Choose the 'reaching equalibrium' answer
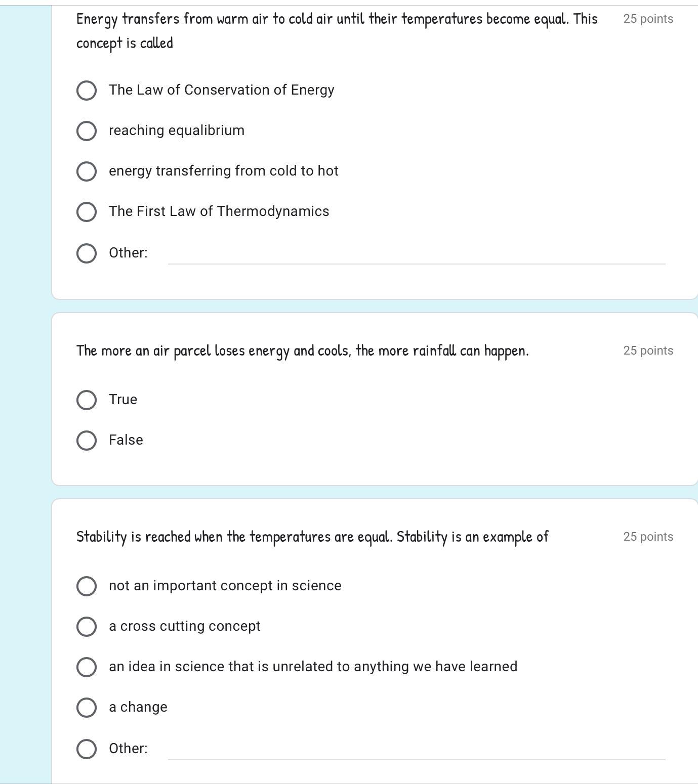The height and width of the screenshot is (784, 698). [x=87, y=131]
